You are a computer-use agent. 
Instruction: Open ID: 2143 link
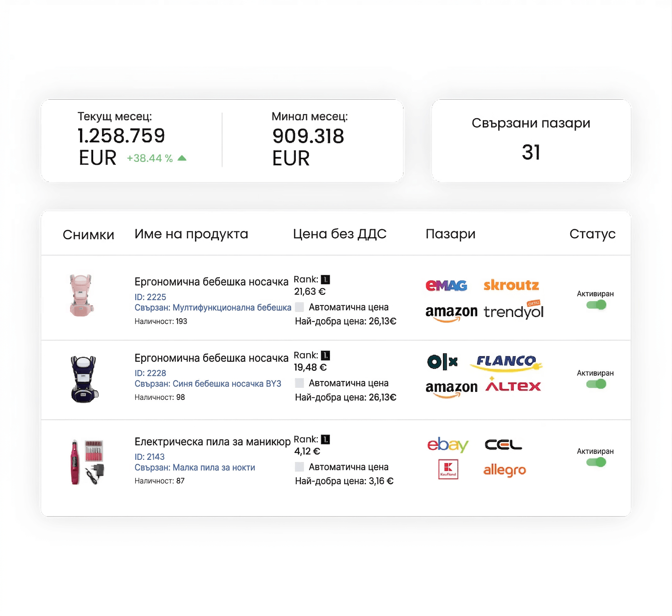click(149, 457)
